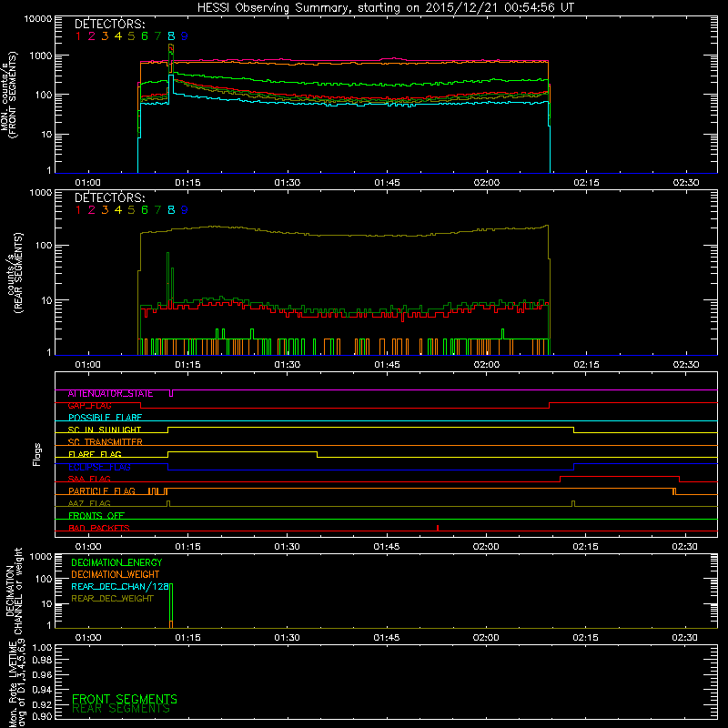Click the ECLIPSE_FLAG label
The height and width of the screenshot is (728, 728).
[x=99, y=467]
